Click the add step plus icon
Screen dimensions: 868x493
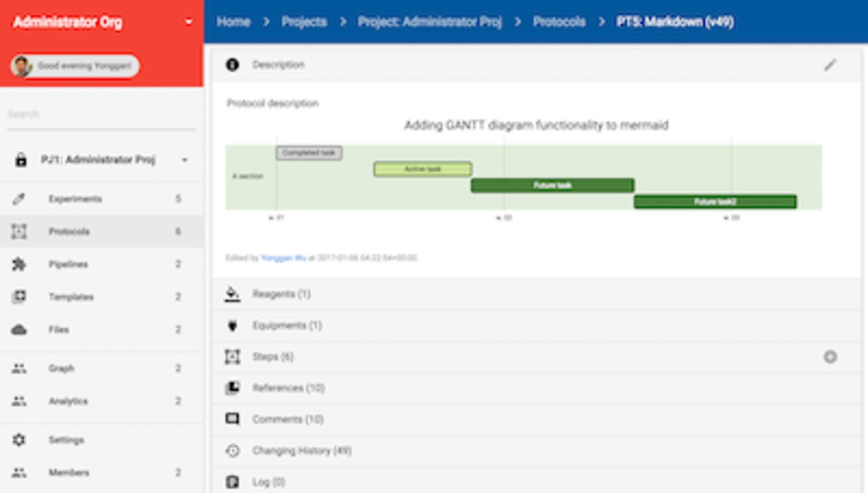point(830,357)
